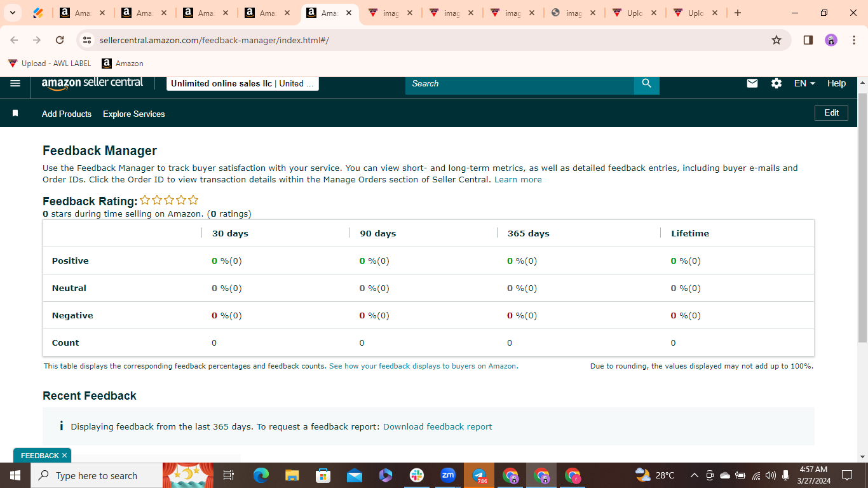
Task: View site information in address bar
Action: click(x=88, y=40)
